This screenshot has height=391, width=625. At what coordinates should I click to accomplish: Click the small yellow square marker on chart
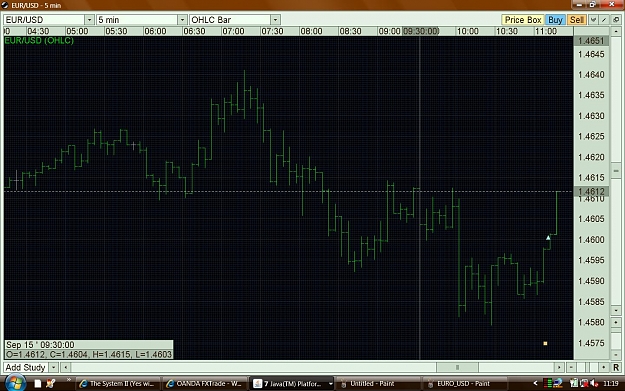coord(545,343)
